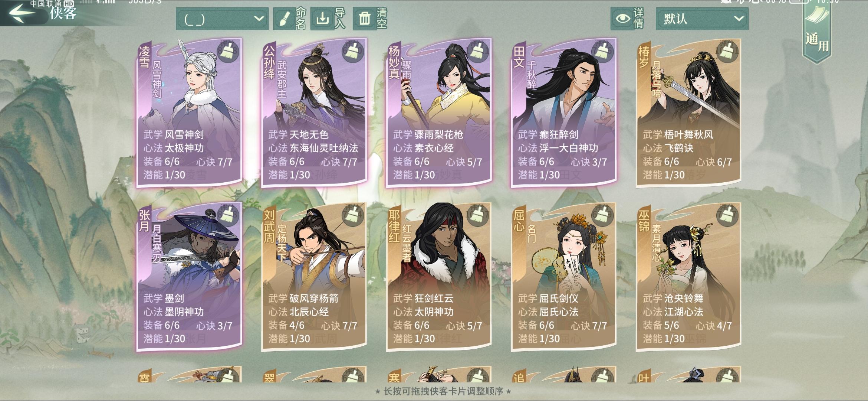
Task: Open the 屈心 名门 hero card
Action: pos(564,276)
